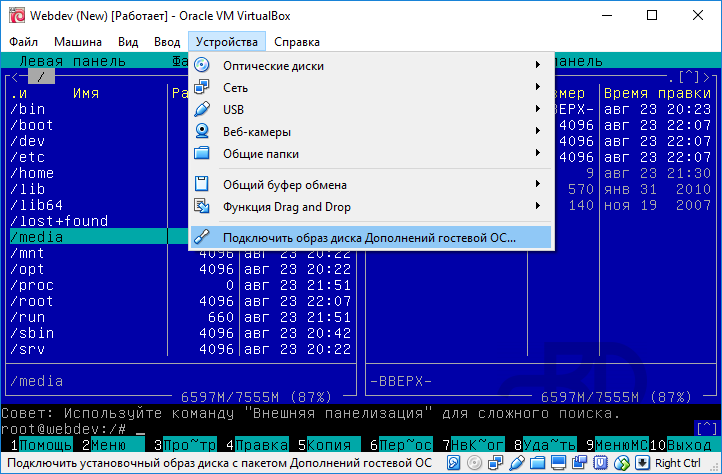Image resolution: width=722 pixels, height=474 pixels.
Task: Click the shared folders status bar icon
Action: pos(538,463)
